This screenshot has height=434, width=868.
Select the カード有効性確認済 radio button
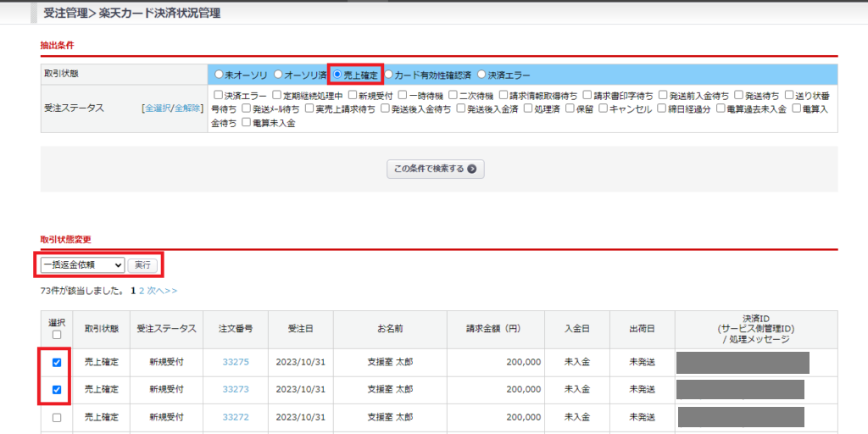[x=389, y=75]
